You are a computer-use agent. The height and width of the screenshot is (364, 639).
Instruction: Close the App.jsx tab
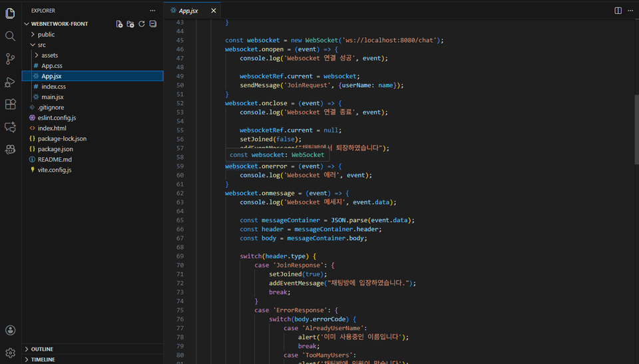click(x=214, y=11)
